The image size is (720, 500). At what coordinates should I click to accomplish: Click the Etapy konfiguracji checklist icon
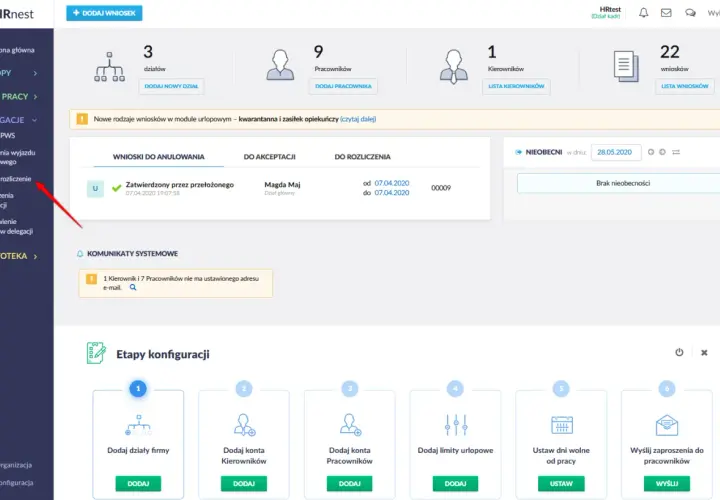coord(96,353)
